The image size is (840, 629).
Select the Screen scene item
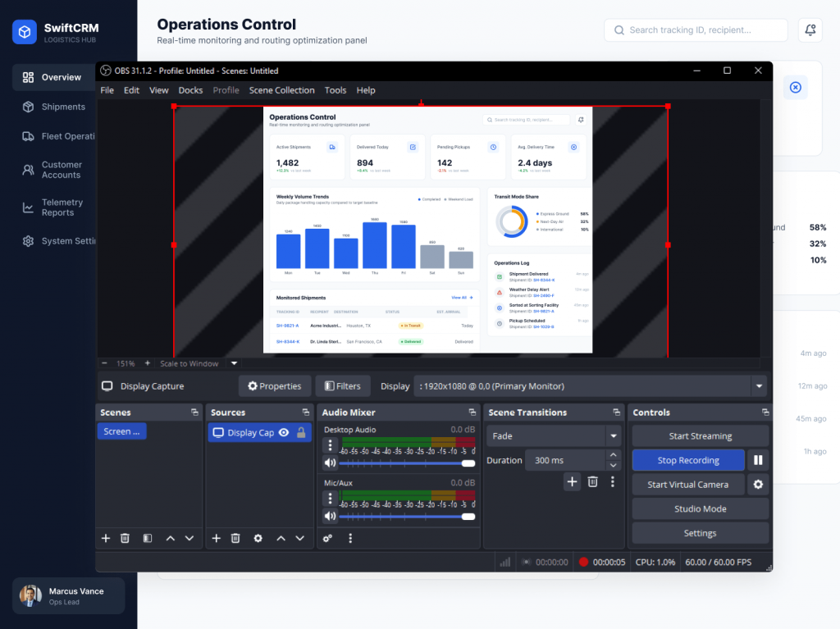click(x=121, y=431)
